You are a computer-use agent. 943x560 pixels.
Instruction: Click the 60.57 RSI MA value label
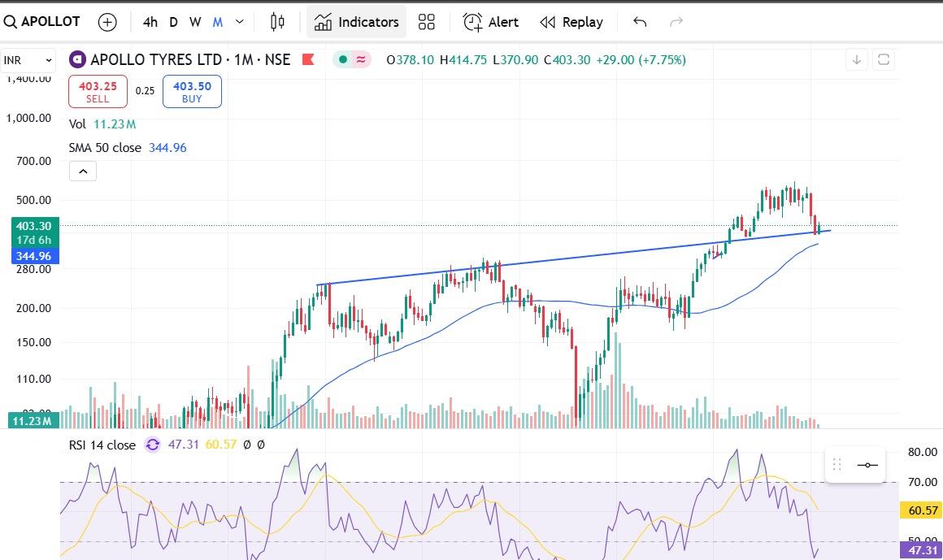click(923, 510)
